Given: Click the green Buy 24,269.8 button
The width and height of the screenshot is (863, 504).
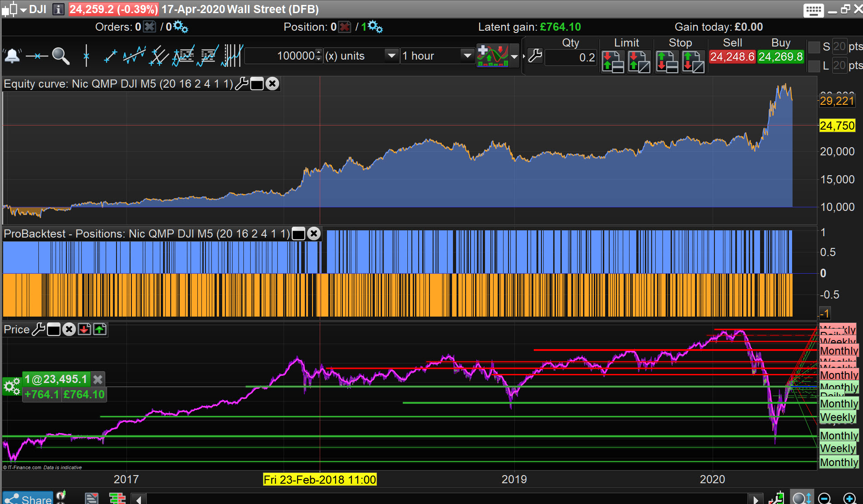Looking at the screenshot, I should click(780, 57).
